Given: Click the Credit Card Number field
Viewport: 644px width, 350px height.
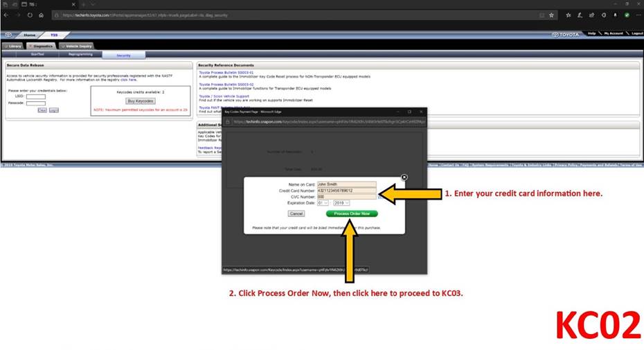Looking at the screenshot, I should [347, 191].
